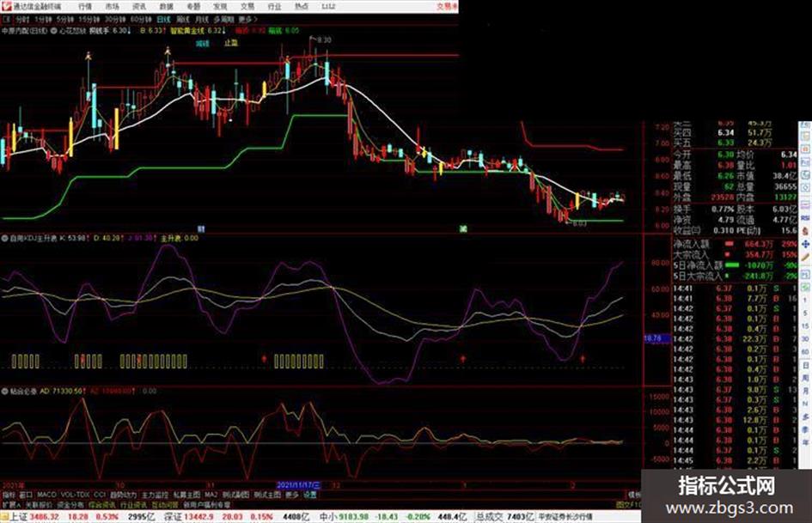Switch chart to 5分钟 period
Viewport: 812px width, 523px height.
pos(64,20)
